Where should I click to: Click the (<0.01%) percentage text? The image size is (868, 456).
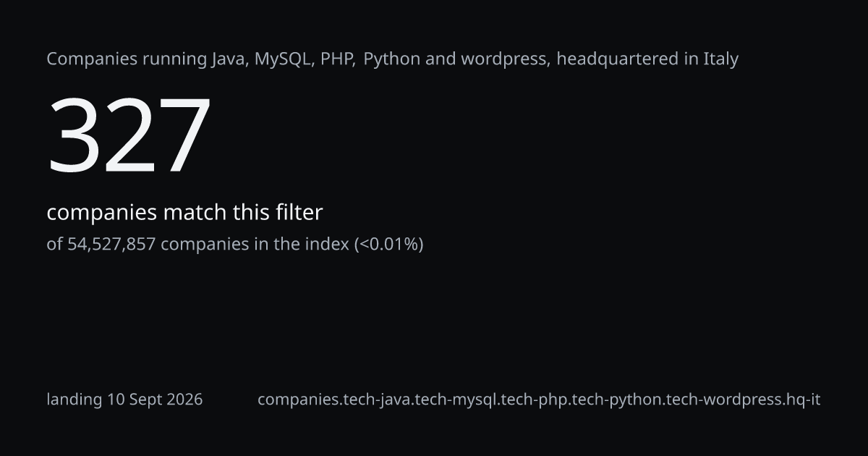[x=388, y=245]
